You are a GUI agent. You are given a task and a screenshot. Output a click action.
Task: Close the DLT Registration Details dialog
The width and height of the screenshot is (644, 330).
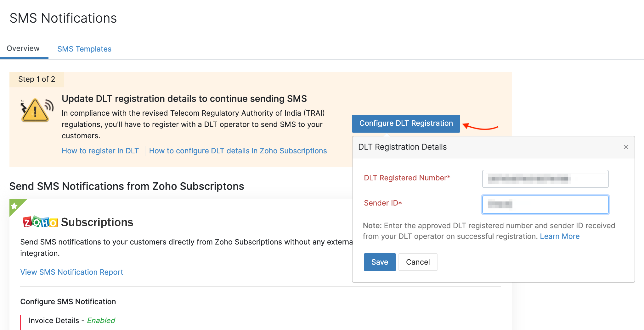[626, 147]
